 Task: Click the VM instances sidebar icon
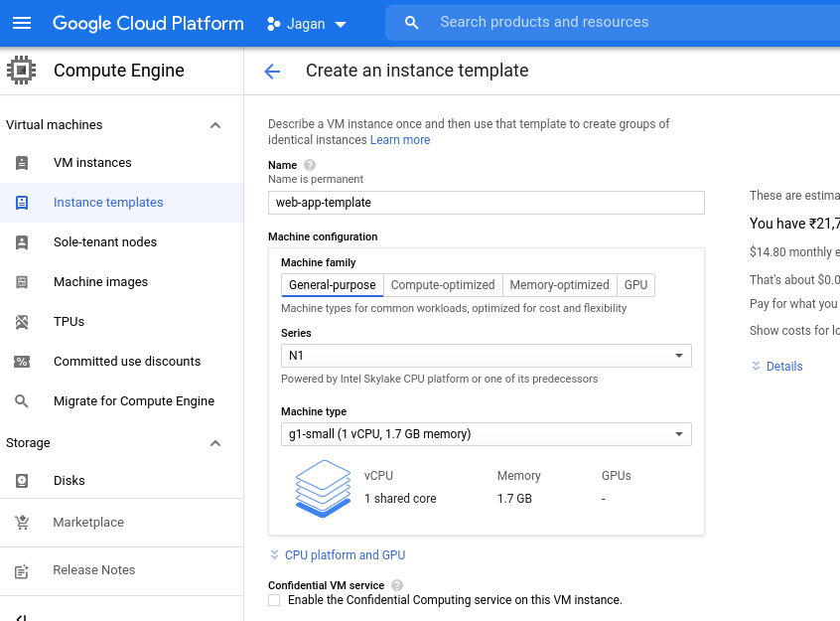(22, 163)
